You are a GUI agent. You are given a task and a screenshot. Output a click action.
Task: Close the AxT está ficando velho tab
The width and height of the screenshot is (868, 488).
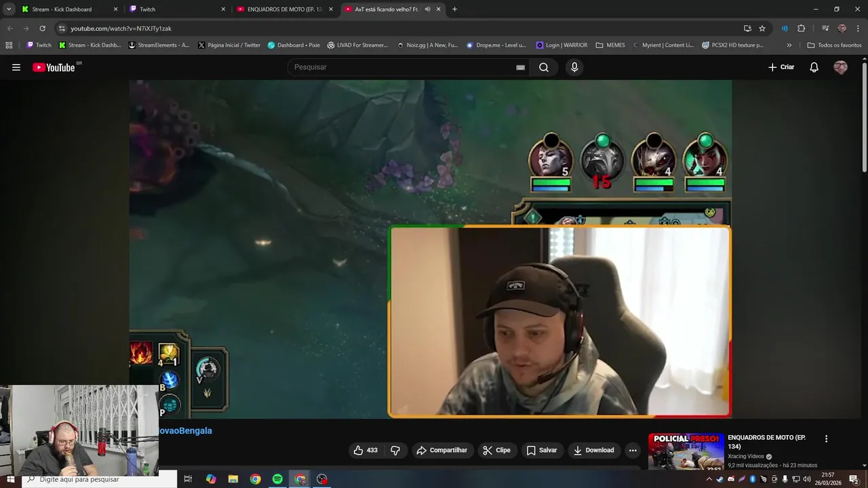pyautogui.click(x=438, y=9)
